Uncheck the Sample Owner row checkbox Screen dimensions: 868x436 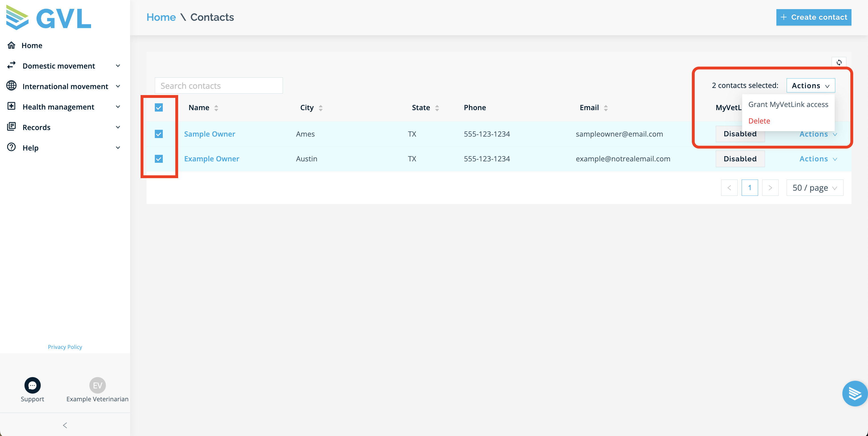point(159,134)
